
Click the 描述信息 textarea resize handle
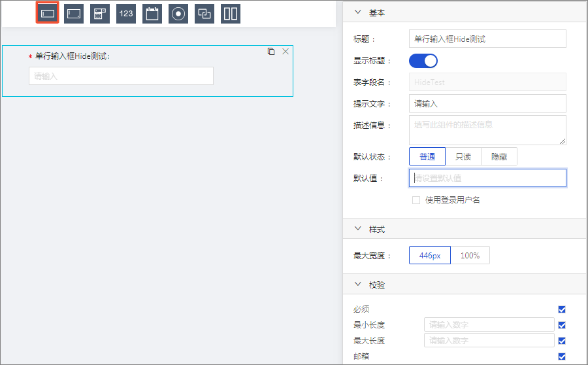pyautogui.click(x=563, y=141)
